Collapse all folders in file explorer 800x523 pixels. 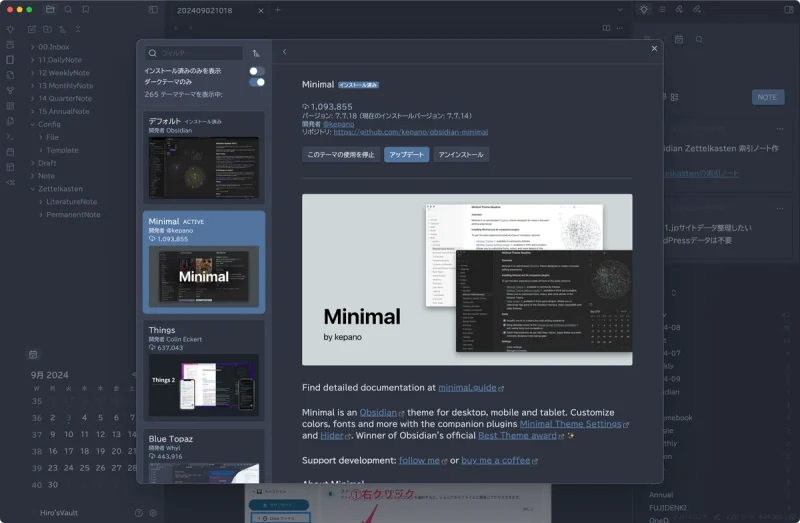(78, 29)
